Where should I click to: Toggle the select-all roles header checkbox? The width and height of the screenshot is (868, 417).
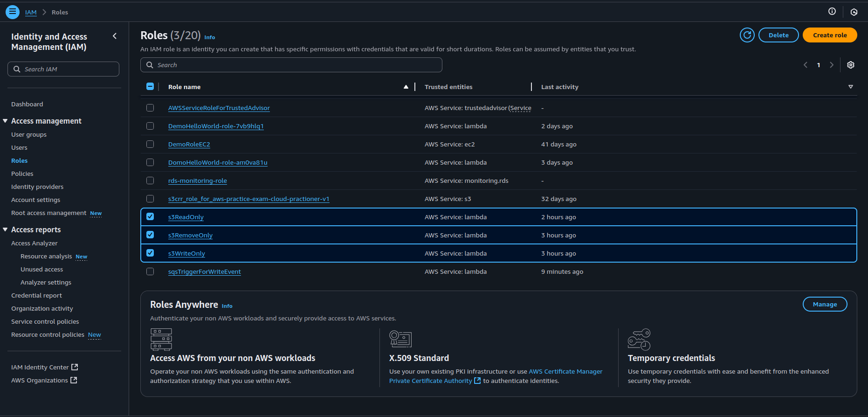tap(150, 87)
